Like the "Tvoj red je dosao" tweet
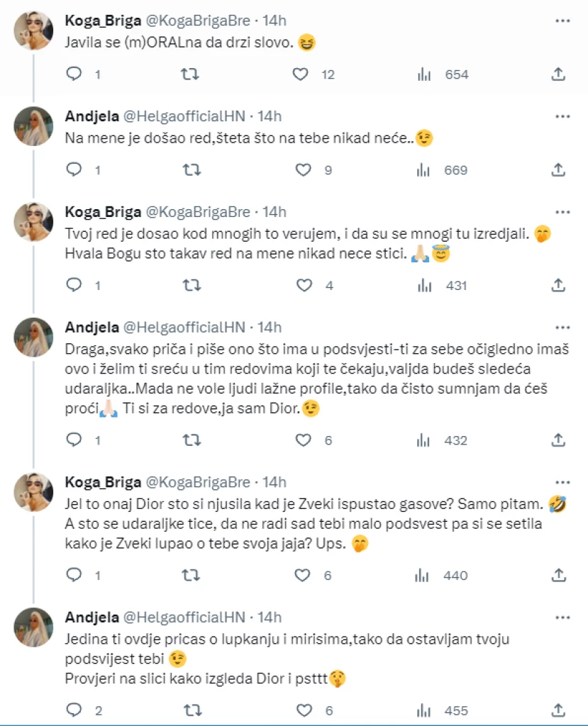Image resolution: width=588 pixels, height=726 pixels. coord(303,285)
